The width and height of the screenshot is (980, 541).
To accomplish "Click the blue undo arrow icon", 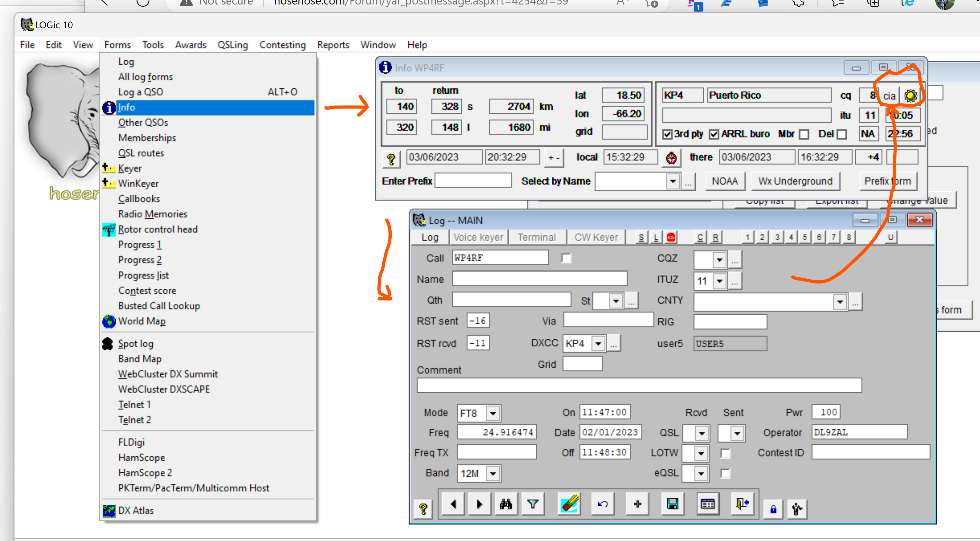I will tap(602, 504).
